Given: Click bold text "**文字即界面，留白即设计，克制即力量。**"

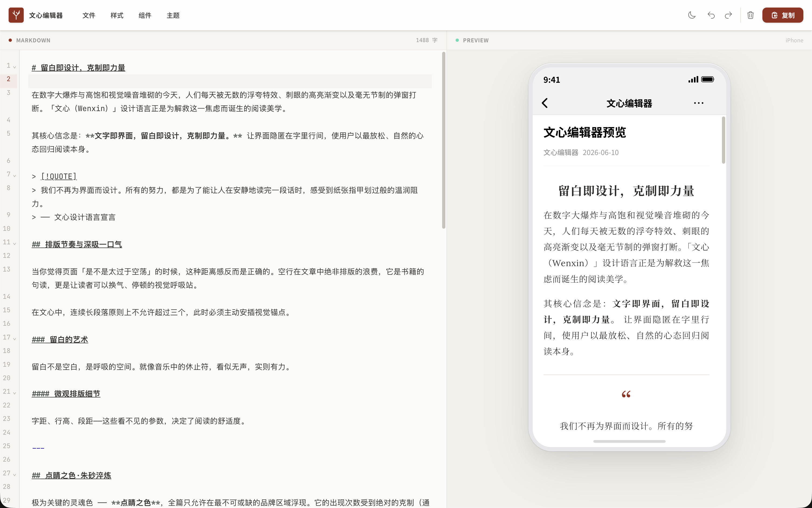Looking at the screenshot, I should [164, 136].
